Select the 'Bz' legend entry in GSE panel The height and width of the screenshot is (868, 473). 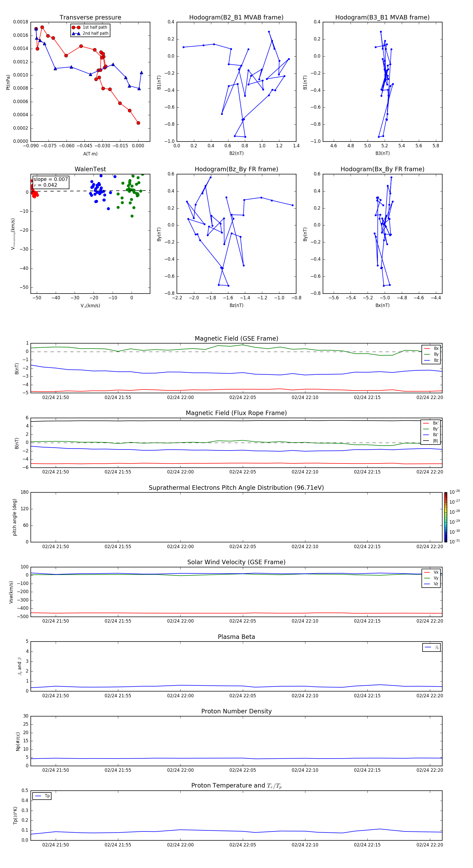[431, 361]
